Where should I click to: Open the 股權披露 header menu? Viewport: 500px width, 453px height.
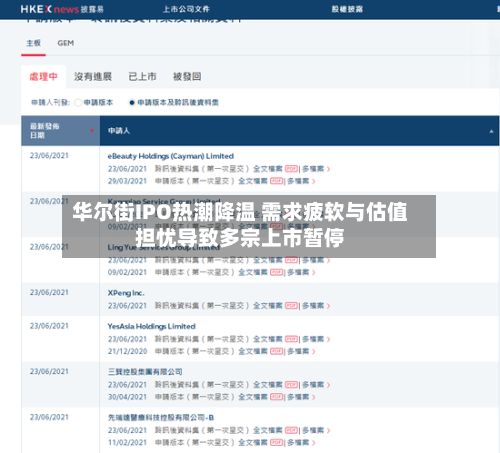[347, 9]
